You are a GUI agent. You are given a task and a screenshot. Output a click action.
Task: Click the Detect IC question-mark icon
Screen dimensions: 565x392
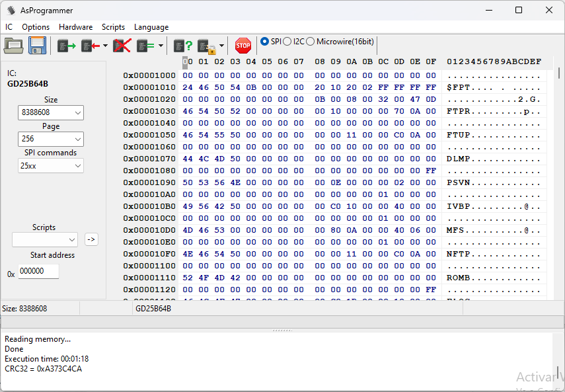[x=183, y=46]
